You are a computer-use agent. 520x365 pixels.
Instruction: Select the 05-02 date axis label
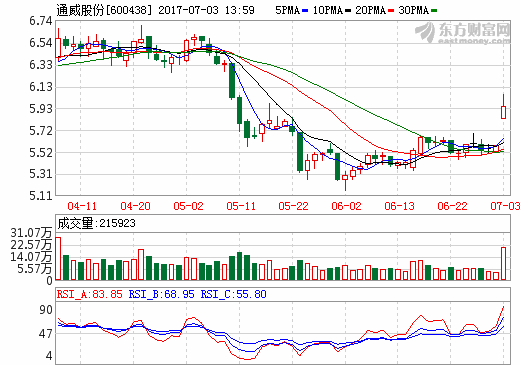(188, 206)
